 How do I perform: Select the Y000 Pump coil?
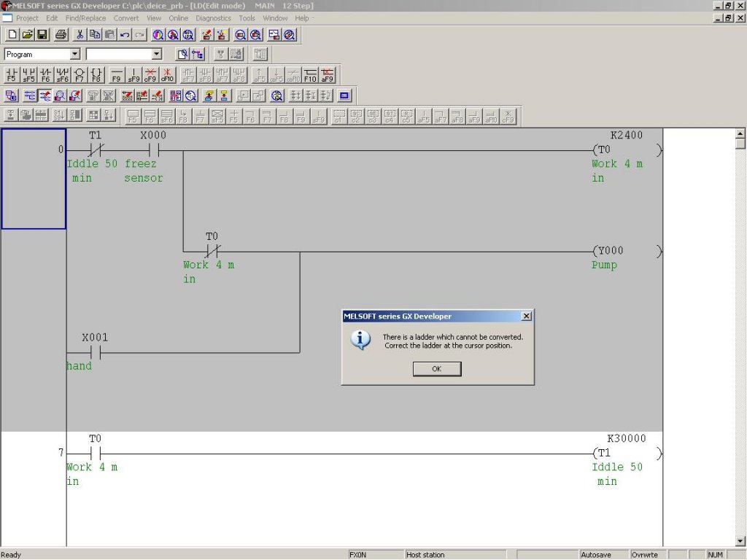coord(627,251)
